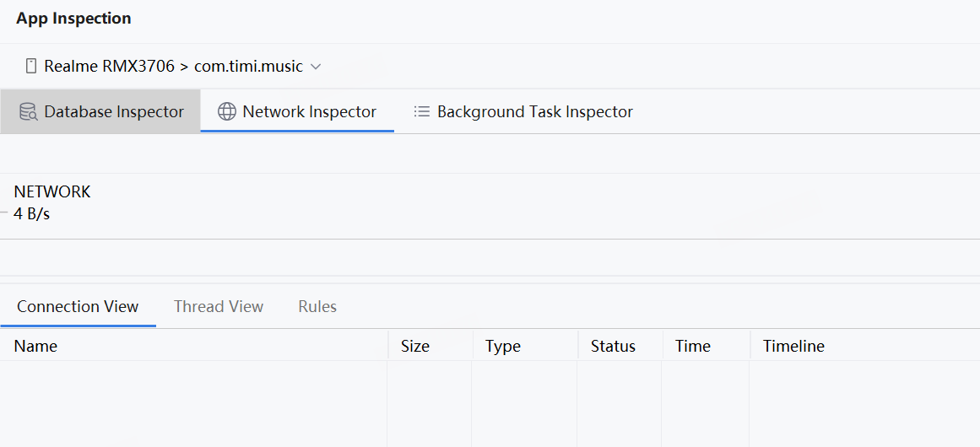Select the Network Inspector tab label
Image resolution: width=980 pixels, height=447 pixels.
pyautogui.click(x=309, y=111)
